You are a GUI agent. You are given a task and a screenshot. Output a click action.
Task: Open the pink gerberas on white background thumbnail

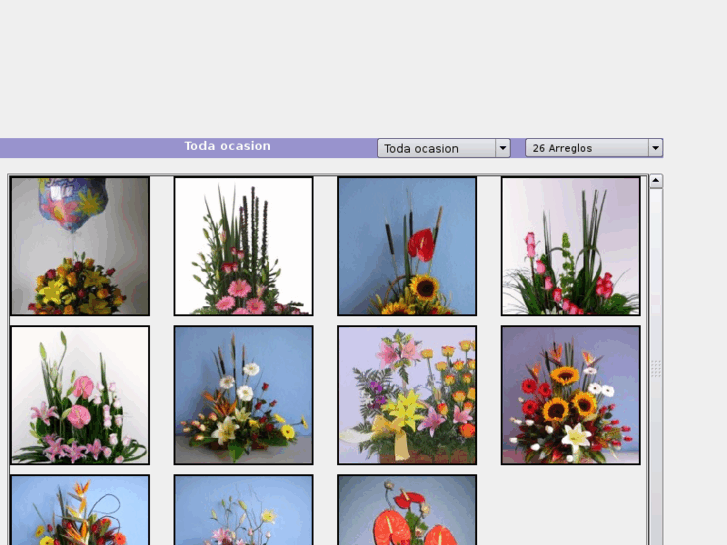click(x=243, y=246)
